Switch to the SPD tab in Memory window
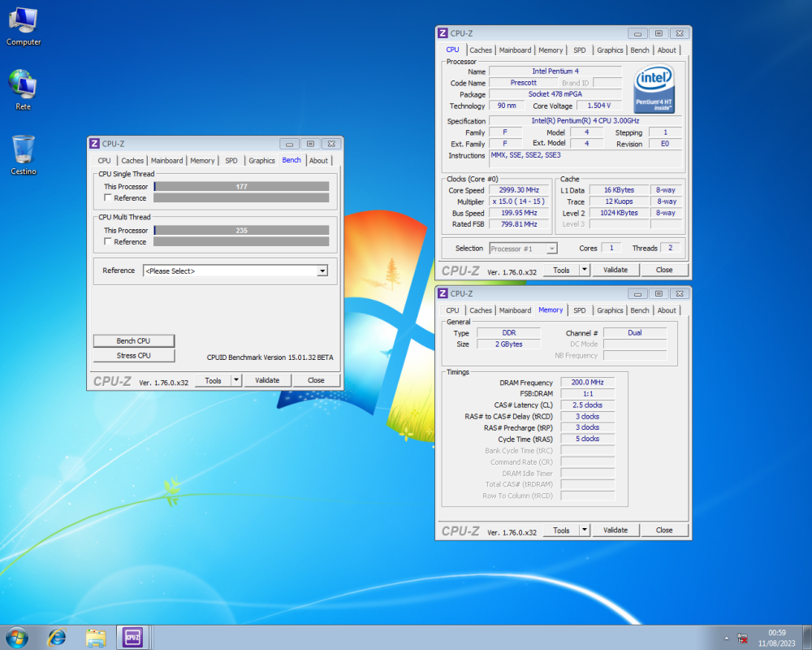The image size is (812, 650). tap(580, 310)
